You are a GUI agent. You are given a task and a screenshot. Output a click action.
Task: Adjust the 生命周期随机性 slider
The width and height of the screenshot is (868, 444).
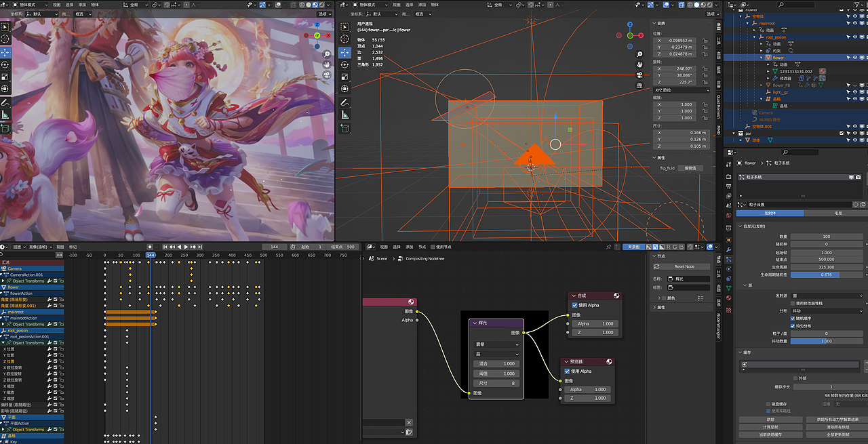(x=827, y=275)
